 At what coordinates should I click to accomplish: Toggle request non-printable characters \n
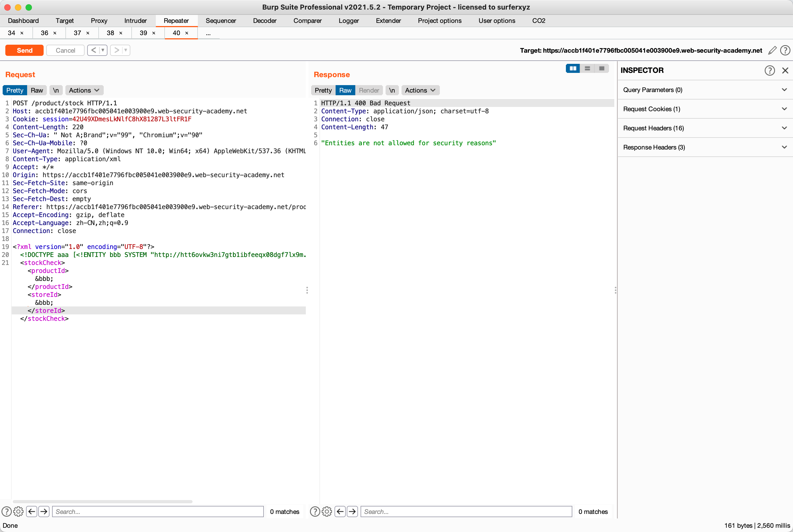coord(56,90)
